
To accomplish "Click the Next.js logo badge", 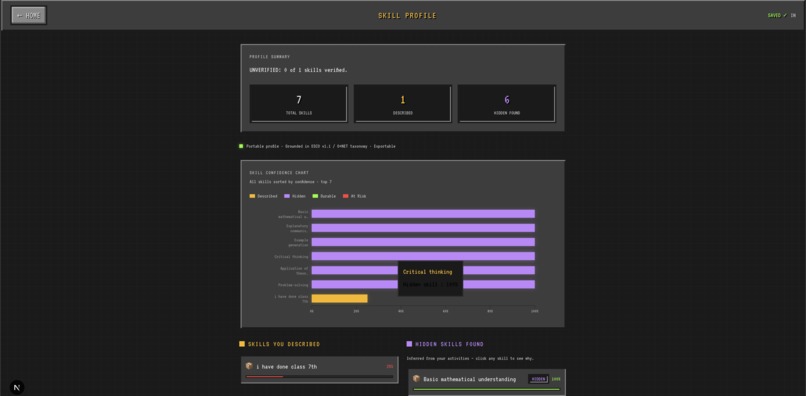I will [x=17, y=387].
